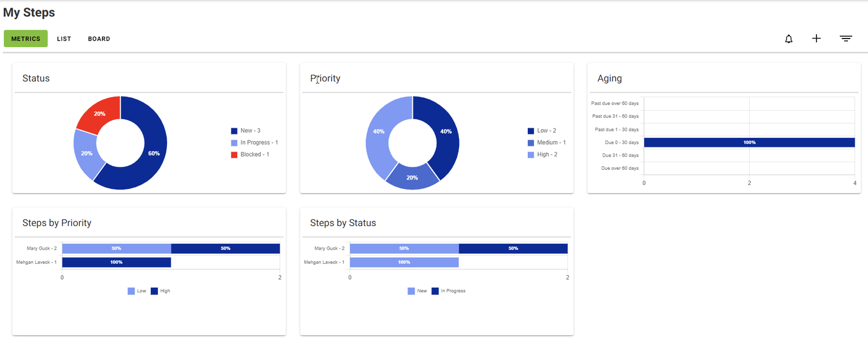The height and width of the screenshot is (339, 868).
Task: Select the Metrics tab
Action: click(25, 39)
